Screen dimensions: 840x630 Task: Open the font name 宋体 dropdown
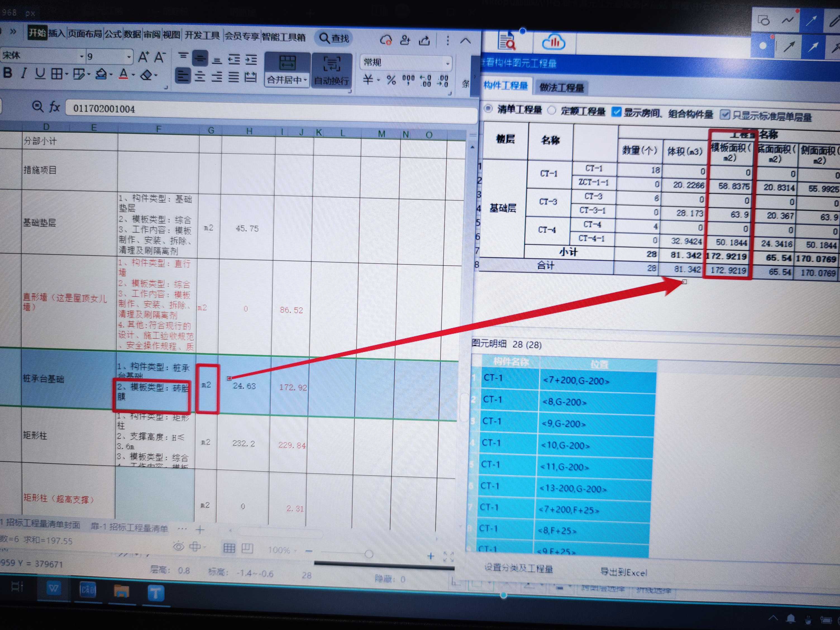[81, 56]
